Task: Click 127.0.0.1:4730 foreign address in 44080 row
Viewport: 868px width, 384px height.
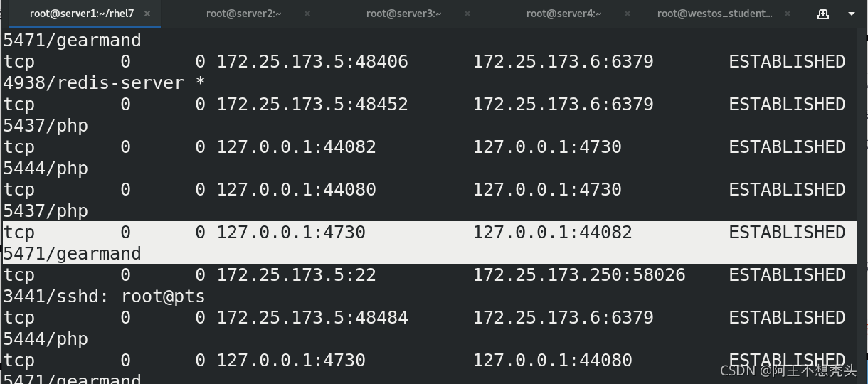Action: click(547, 190)
